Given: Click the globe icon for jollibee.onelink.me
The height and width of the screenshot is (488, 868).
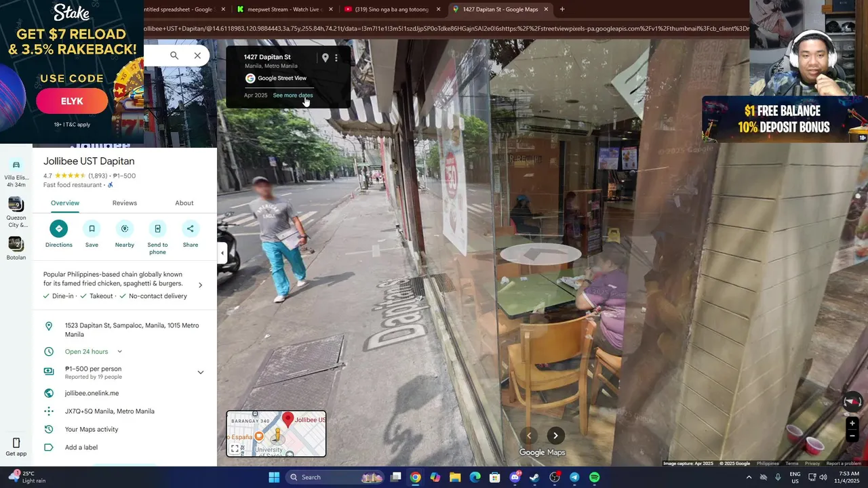Looking at the screenshot, I should pyautogui.click(x=49, y=393).
